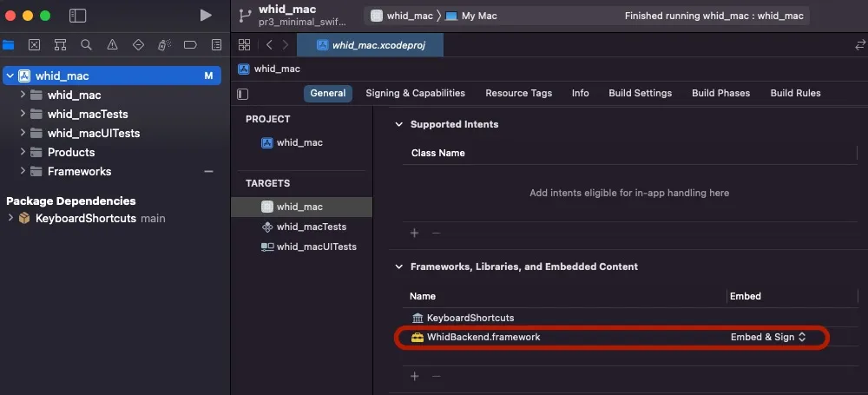The height and width of the screenshot is (395, 868).
Task: Click the plus button under Supported Intents
Action: click(x=414, y=234)
